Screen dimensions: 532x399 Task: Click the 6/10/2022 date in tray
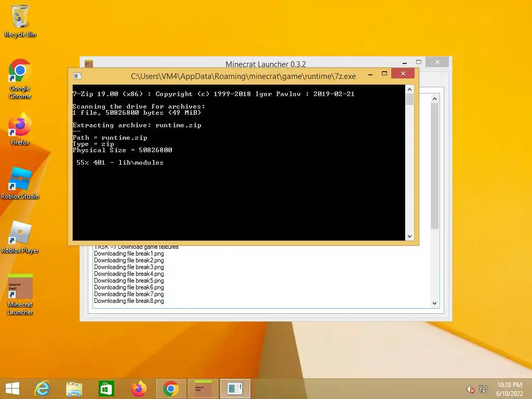[509, 394]
